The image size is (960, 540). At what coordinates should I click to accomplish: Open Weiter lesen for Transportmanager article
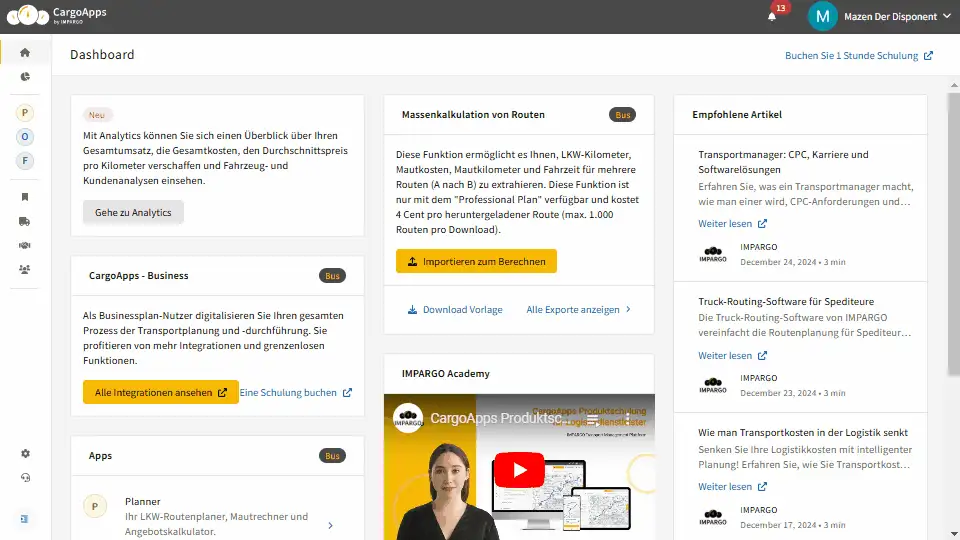tap(732, 223)
